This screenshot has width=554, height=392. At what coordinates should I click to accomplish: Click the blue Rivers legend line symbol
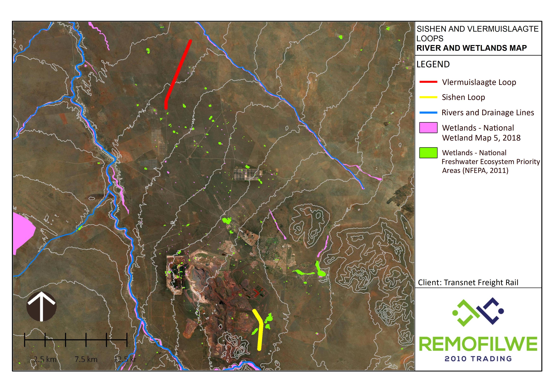[x=428, y=113]
